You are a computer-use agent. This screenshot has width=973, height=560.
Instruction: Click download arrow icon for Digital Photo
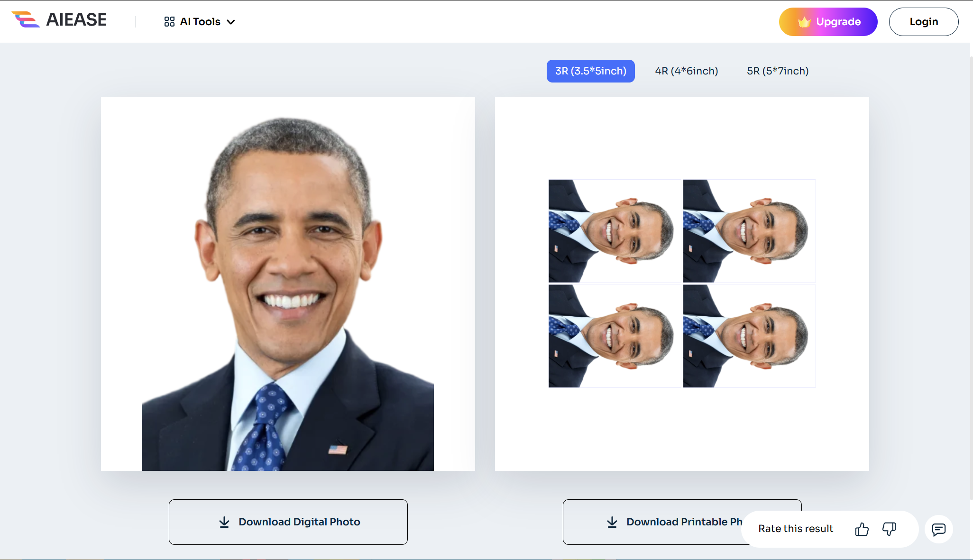(x=224, y=522)
